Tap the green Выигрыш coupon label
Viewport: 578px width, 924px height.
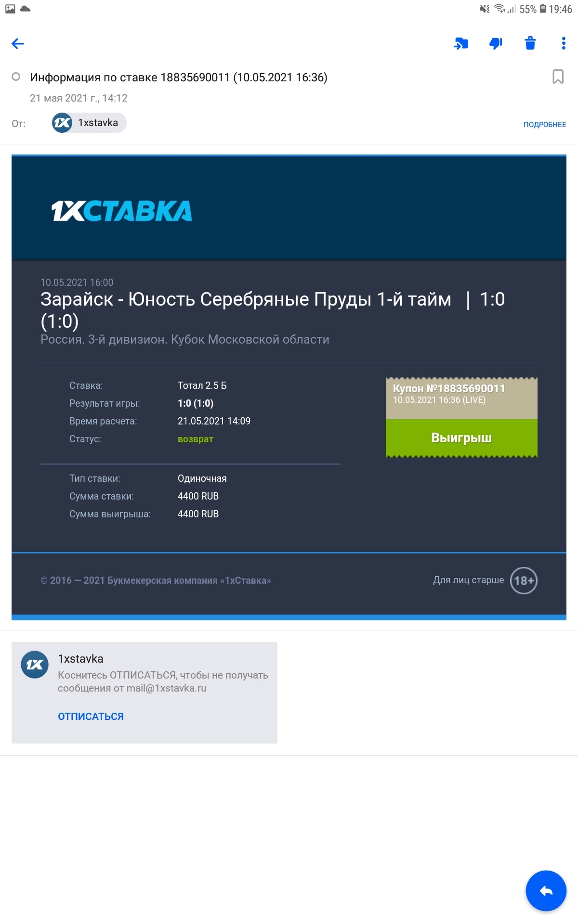click(461, 438)
